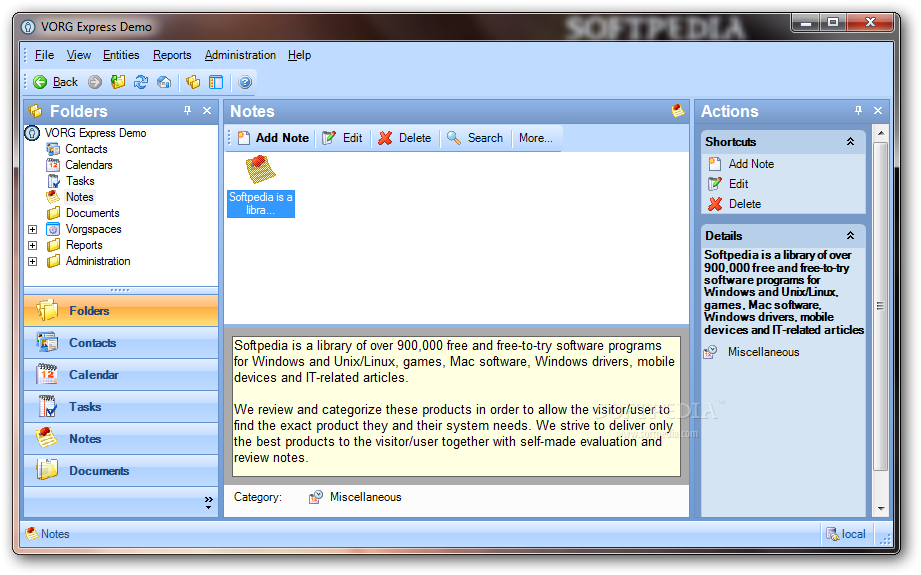Click Add Note shortcut in Actions
Image resolution: width=921 pixels, height=575 pixels.
tap(741, 164)
